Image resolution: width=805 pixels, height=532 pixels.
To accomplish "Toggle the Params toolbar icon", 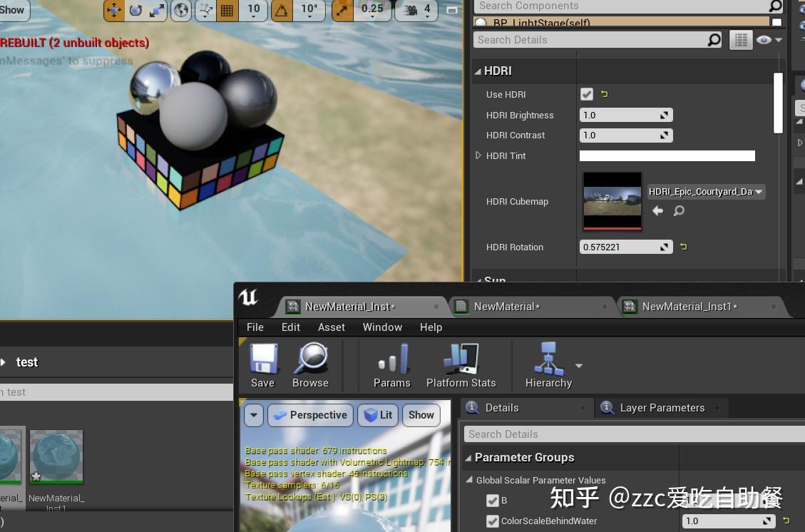I will pyautogui.click(x=391, y=366).
